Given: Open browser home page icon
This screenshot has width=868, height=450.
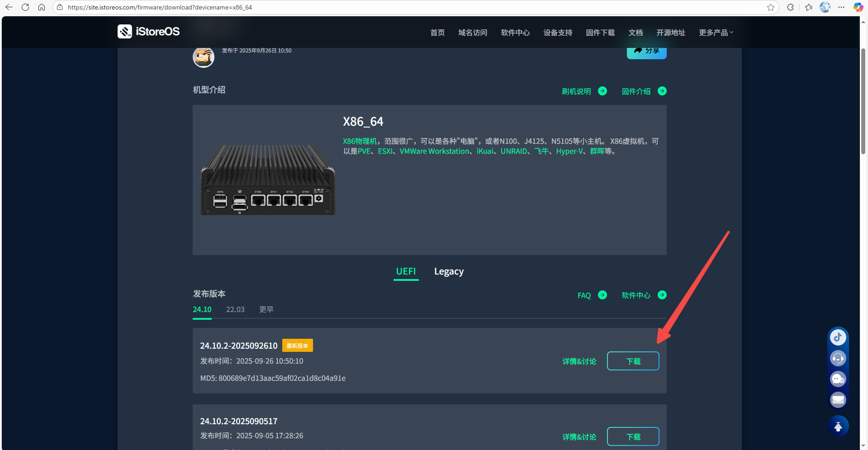Looking at the screenshot, I should click(x=42, y=7).
